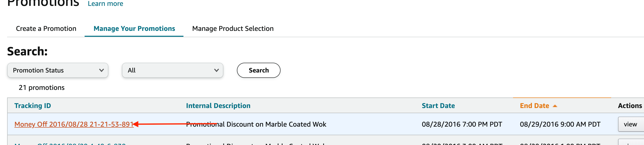This screenshot has width=644, height=145.
Task: Expand the All filter dropdown
Action: (x=172, y=70)
